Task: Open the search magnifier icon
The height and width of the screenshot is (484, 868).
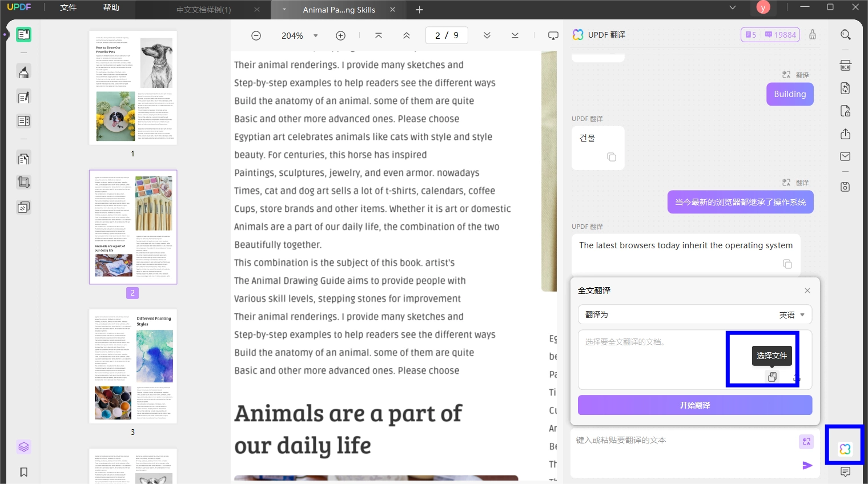Action: (846, 35)
